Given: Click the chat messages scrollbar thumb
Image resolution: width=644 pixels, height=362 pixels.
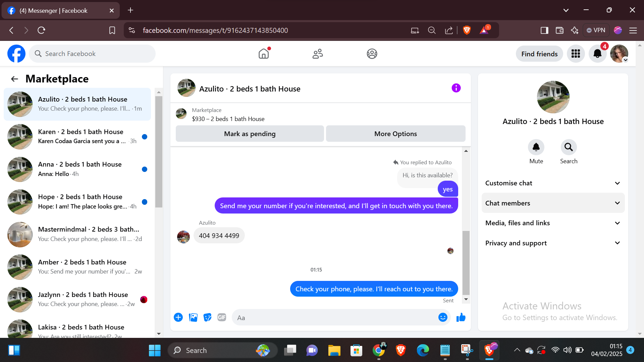Looking at the screenshot, I should click(466, 262).
